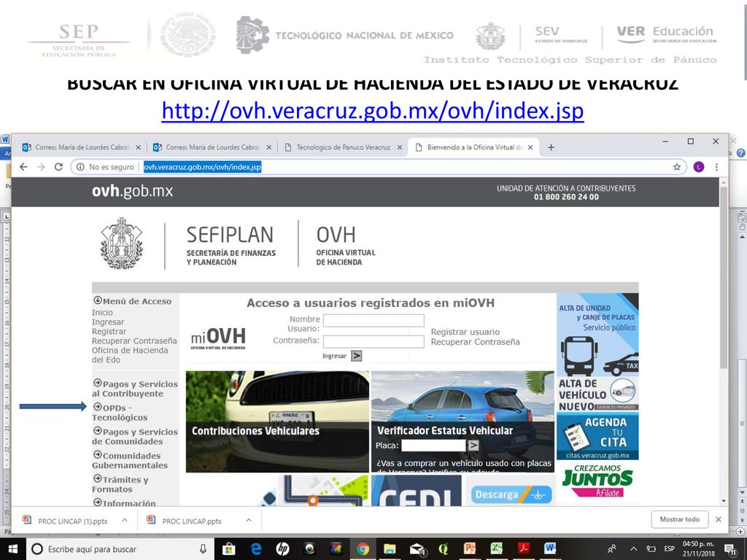The width and height of the screenshot is (747, 560).
Task: Open 'Oficina de Hacienda del Edo' link
Action: (x=130, y=355)
